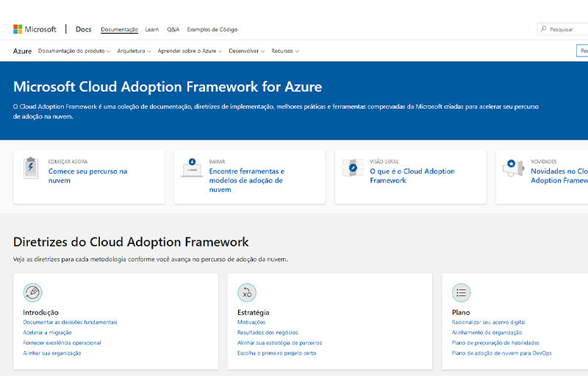The image size is (588, 392).
Task: Click the Docs link in header
Action: tap(83, 29)
